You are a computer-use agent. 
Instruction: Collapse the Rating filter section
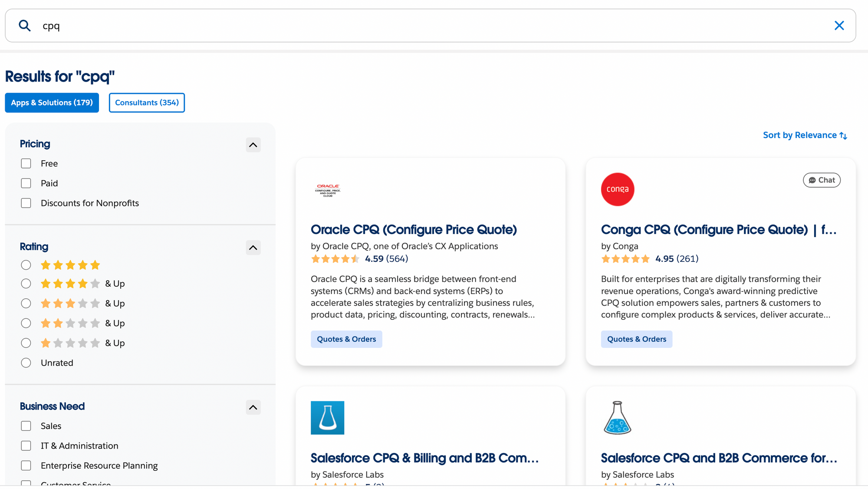tap(253, 248)
